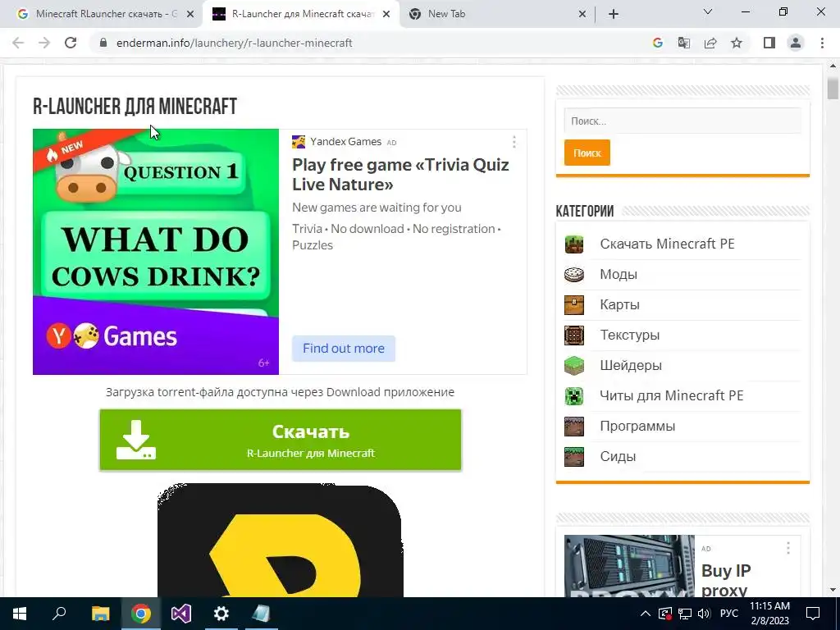Click Find out more ad button
The width and height of the screenshot is (840, 630).
pyautogui.click(x=344, y=348)
